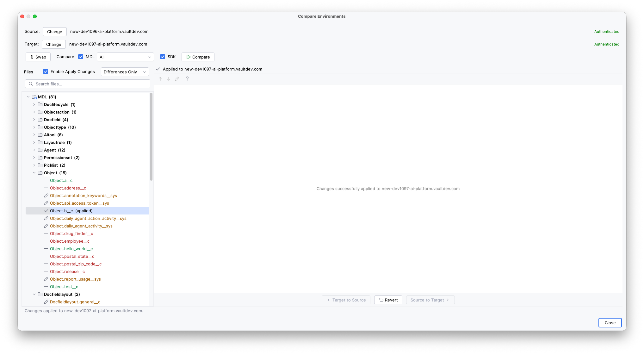The height and width of the screenshot is (354, 644).
Task: Click the plus icon beside Object.a__c
Action: pyautogui.click(x=46, y=180)
